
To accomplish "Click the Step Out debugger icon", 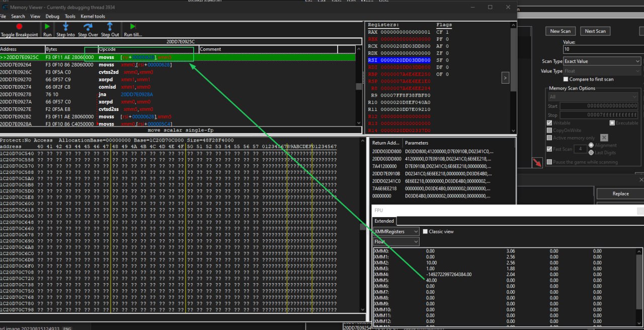I will 110,27.
